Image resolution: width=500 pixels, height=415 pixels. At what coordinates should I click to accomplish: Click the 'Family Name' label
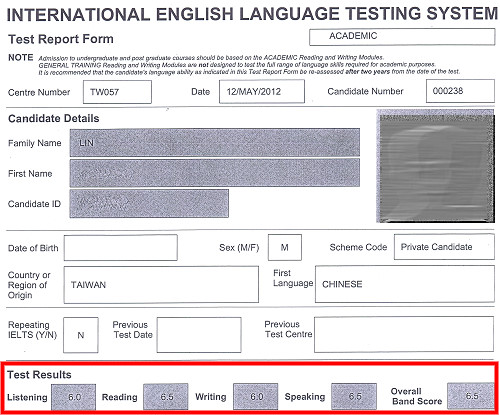tap(35, 143)
